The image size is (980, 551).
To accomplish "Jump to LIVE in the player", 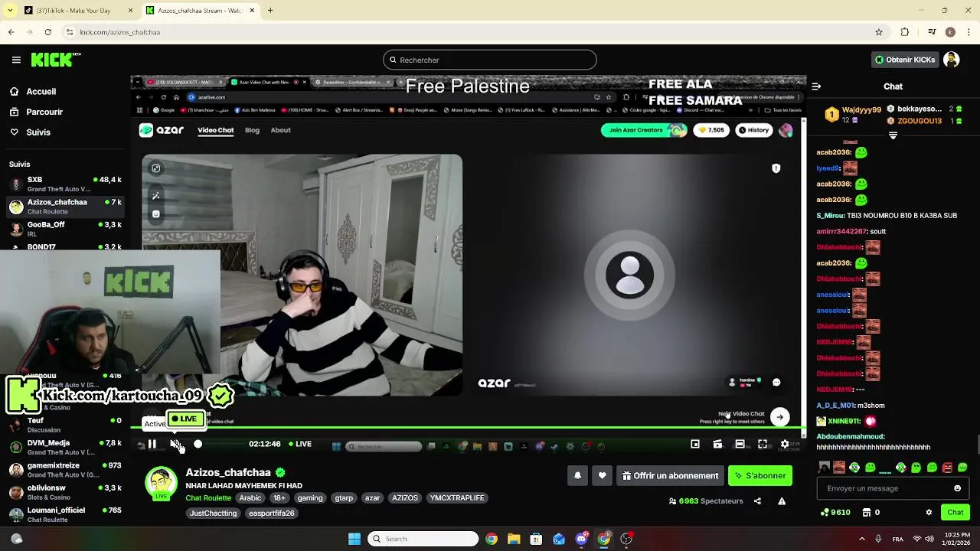I will click(x=299, y=444).
